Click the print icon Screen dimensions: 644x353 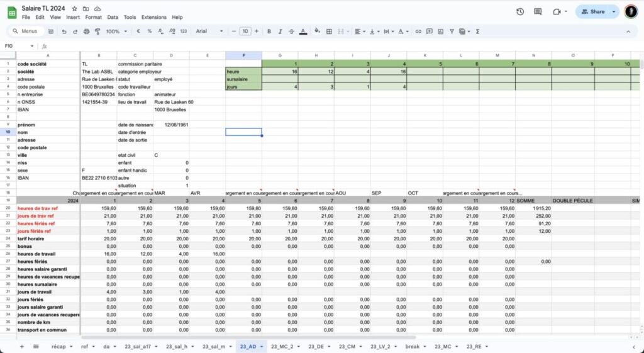[85, 31]
